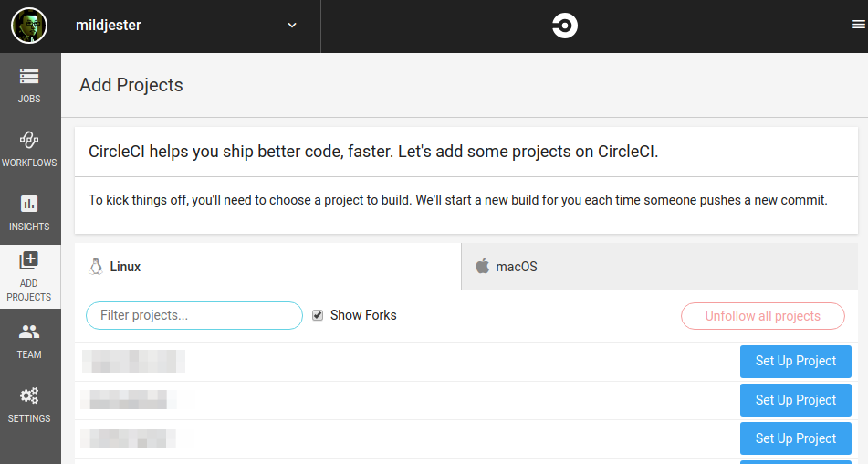The width and height of the screenshot is (868, 464).
Task: Open the Team sidebar icon
Action: [29, 332]
